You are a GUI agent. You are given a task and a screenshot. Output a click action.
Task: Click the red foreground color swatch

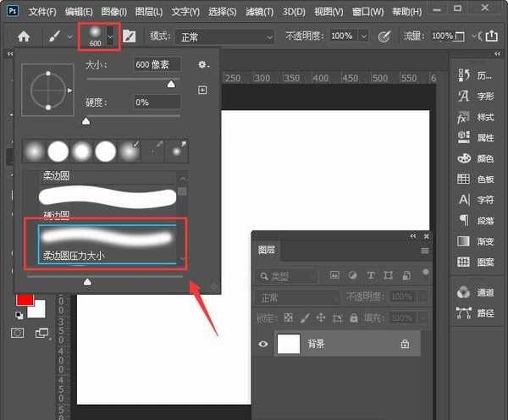(x=25, y=299)
